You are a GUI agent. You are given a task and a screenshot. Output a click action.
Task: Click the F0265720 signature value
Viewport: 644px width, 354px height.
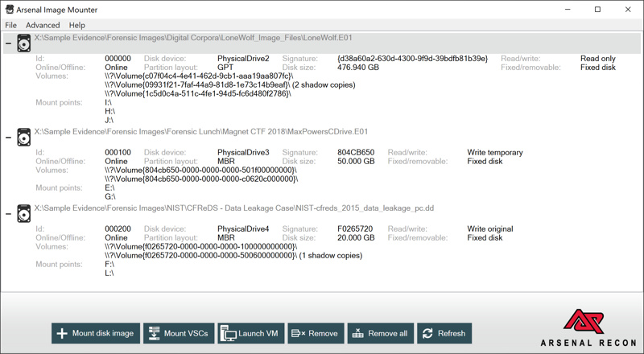click(355, 228)
